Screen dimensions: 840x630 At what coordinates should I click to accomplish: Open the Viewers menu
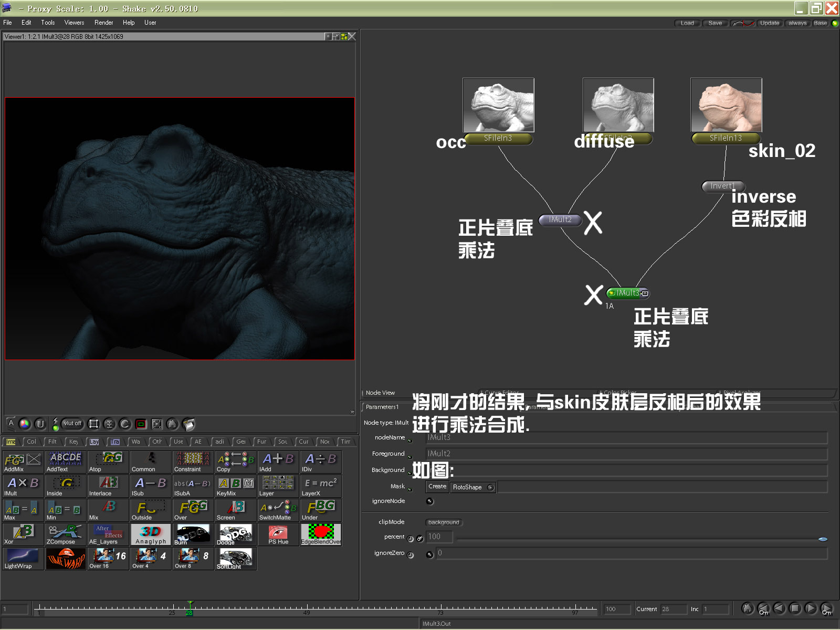[74, 23]
